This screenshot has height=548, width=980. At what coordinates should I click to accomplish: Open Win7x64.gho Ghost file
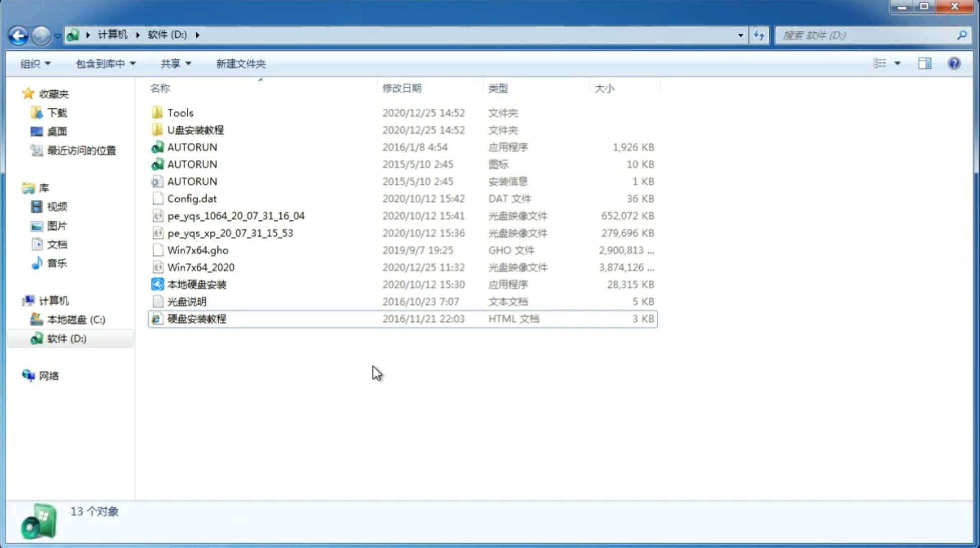[x=198, y=250]
